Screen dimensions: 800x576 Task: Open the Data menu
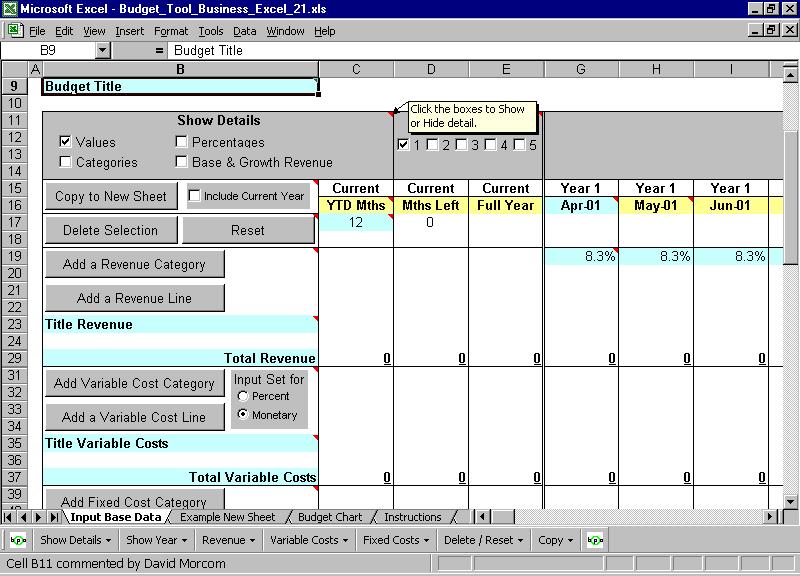(x=243, y=31)
